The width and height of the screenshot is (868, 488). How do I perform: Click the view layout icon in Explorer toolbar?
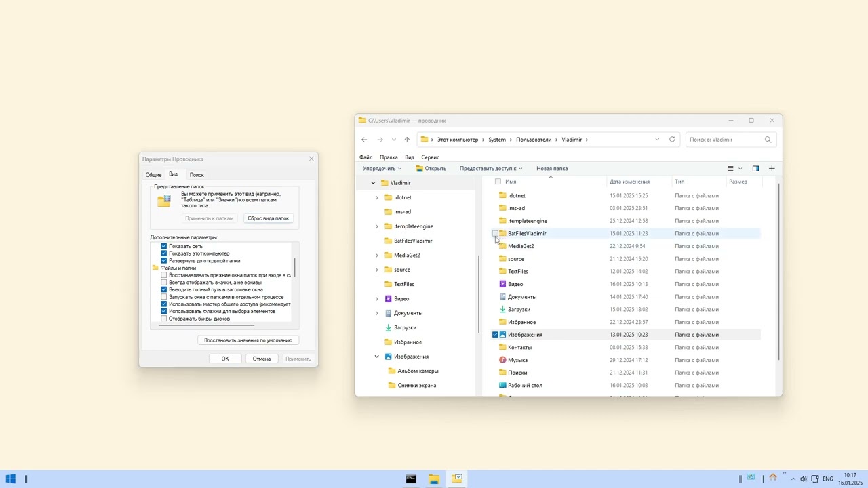(730, 169)
